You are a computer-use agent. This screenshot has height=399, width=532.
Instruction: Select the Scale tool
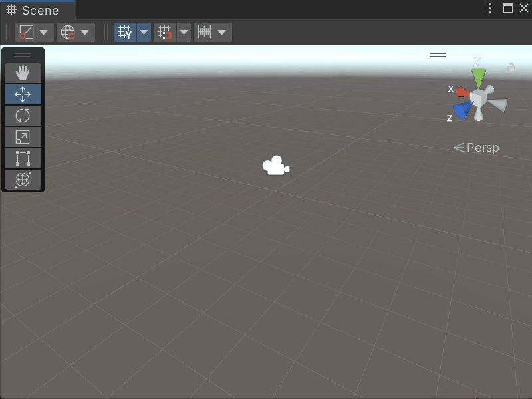[x=23, y=137]
